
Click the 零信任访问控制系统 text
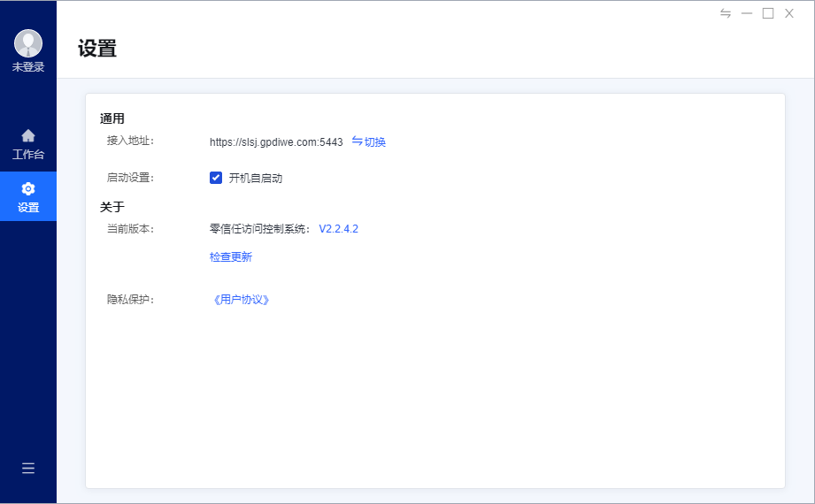click(258, 229)
